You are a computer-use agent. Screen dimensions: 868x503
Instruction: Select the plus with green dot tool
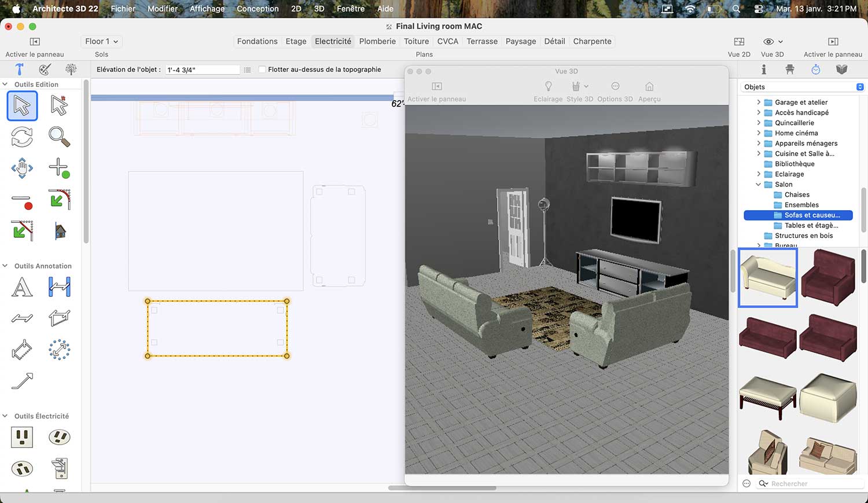click(x=59, y=168)
